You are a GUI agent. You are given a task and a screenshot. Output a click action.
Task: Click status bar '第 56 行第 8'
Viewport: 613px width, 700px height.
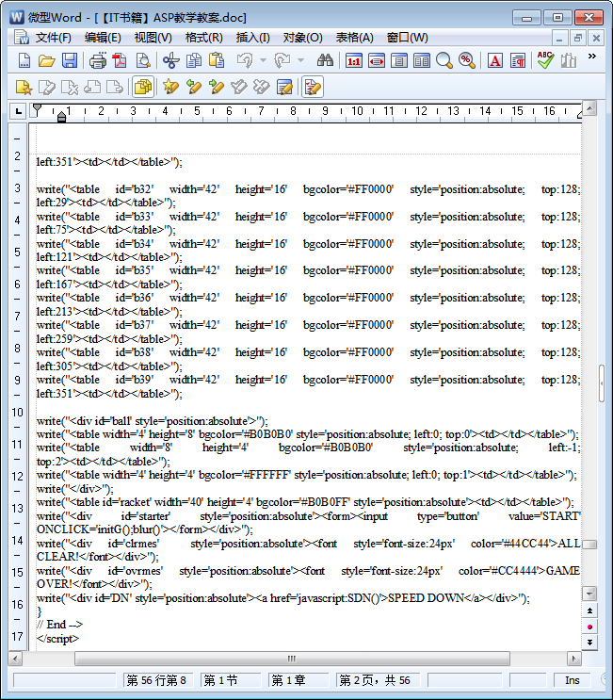[156, 680]
